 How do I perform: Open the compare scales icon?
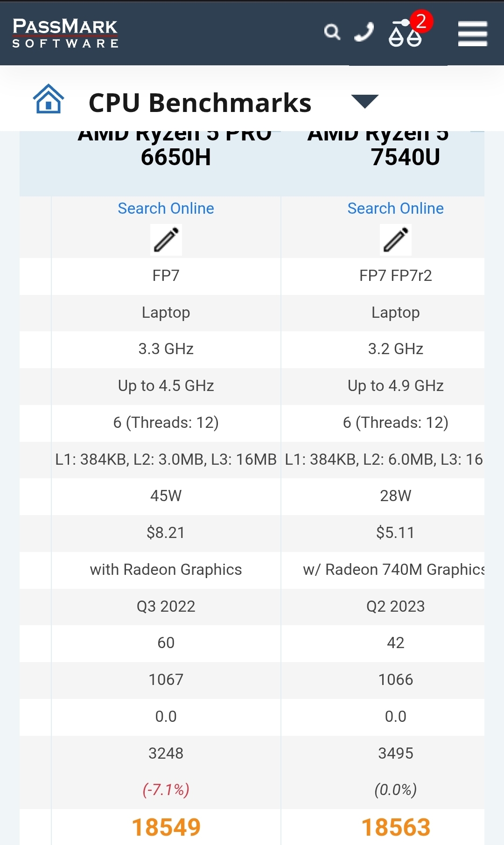[x=405, y=33]
